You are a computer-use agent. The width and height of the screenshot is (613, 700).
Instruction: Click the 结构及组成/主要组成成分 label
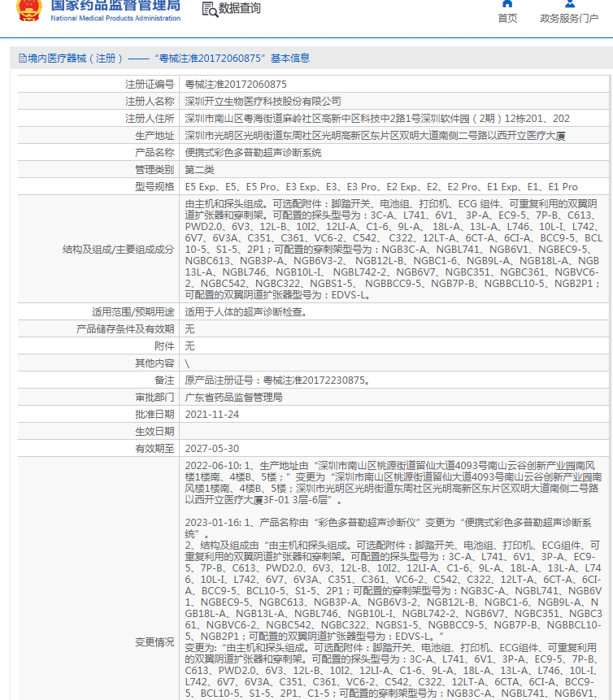tap(119, 250)
